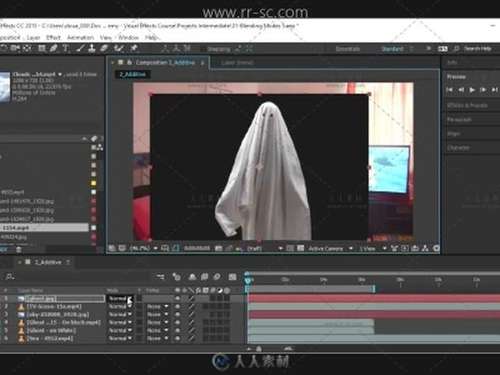
Task: Click the work area end handle on timeline
Action: (x=374, y=289)
